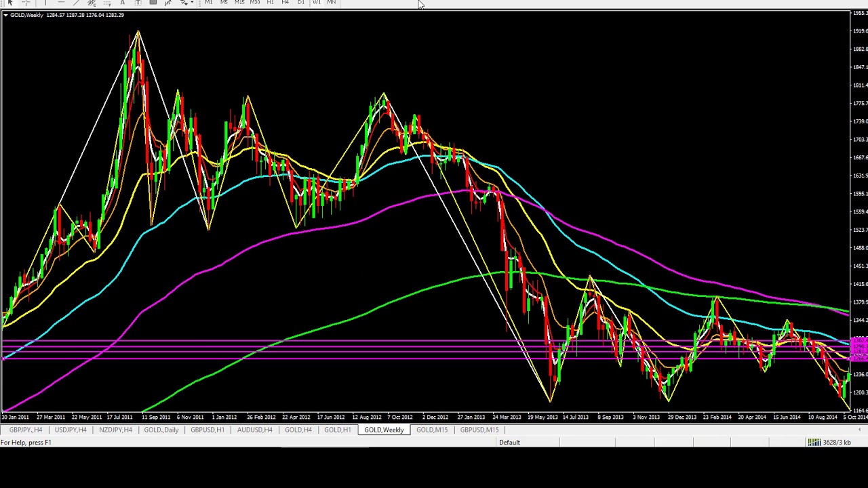Click the magenta price level tags
This screenshot has width=868, height=488.
coord(859,348)
